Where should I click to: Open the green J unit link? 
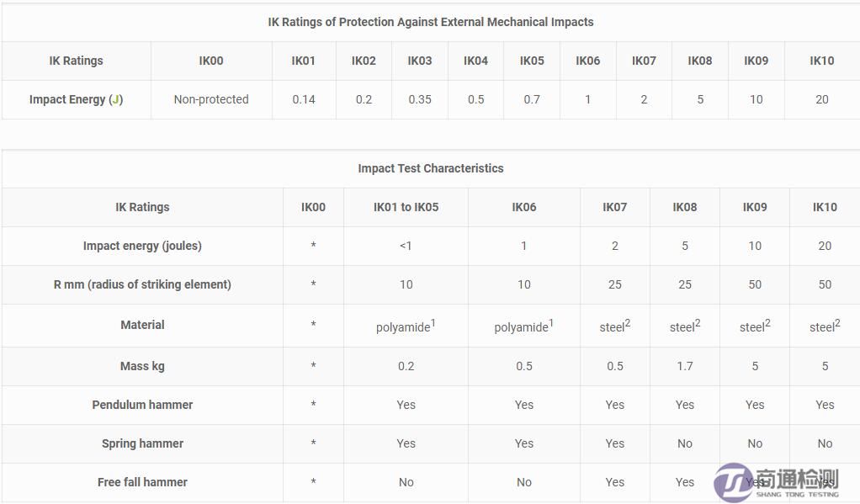point(116,99)
